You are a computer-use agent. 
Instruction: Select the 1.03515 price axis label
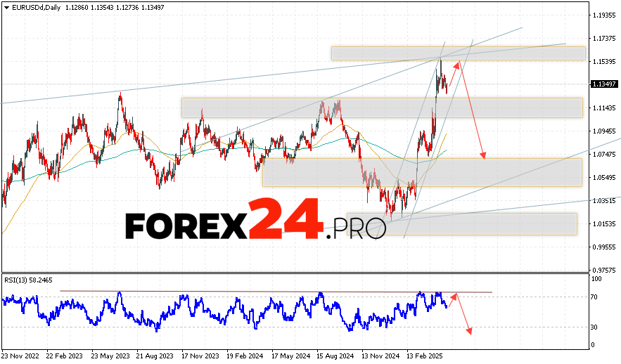point(604,200)
